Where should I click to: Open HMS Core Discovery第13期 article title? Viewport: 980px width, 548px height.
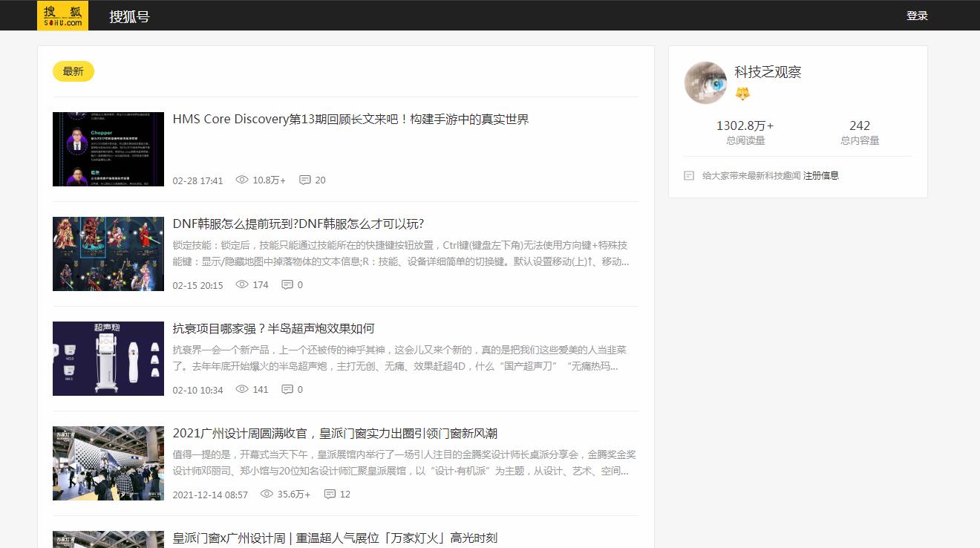(350, 120)
